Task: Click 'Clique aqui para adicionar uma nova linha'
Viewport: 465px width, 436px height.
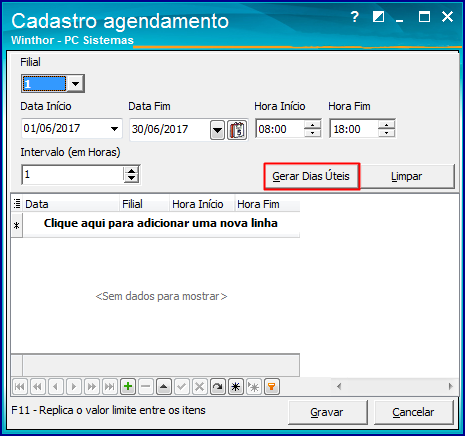Action: pos(161,223)
